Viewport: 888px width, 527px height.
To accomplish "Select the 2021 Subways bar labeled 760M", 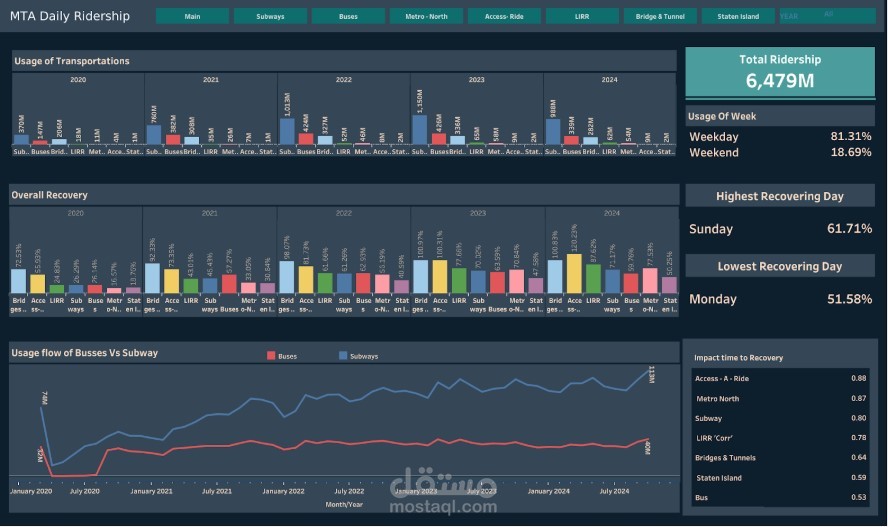I will (x=153, y=135).
